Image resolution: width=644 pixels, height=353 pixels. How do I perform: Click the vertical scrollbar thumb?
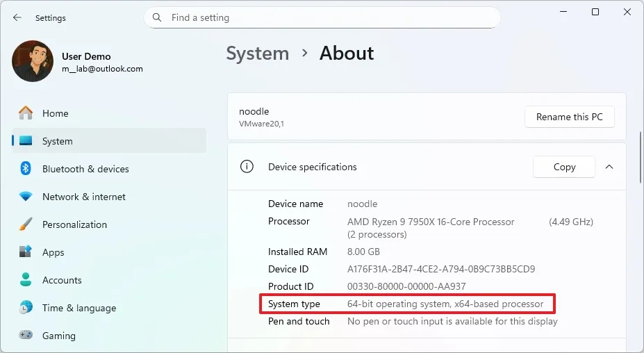click(641, 158)
